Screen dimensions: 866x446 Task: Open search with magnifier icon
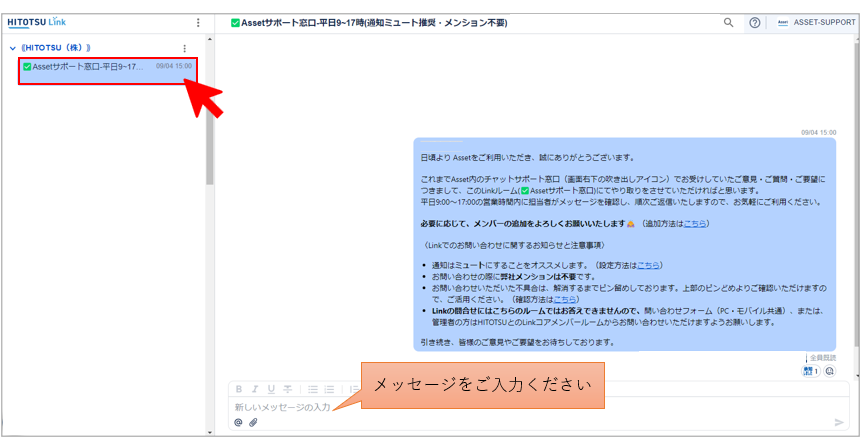(728, 23)
